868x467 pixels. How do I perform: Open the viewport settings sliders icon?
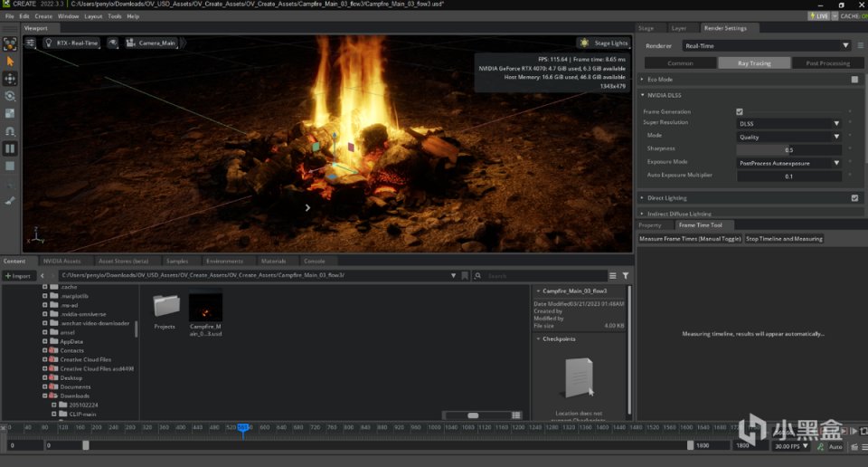pyautogui.click(x=31, y=43)
